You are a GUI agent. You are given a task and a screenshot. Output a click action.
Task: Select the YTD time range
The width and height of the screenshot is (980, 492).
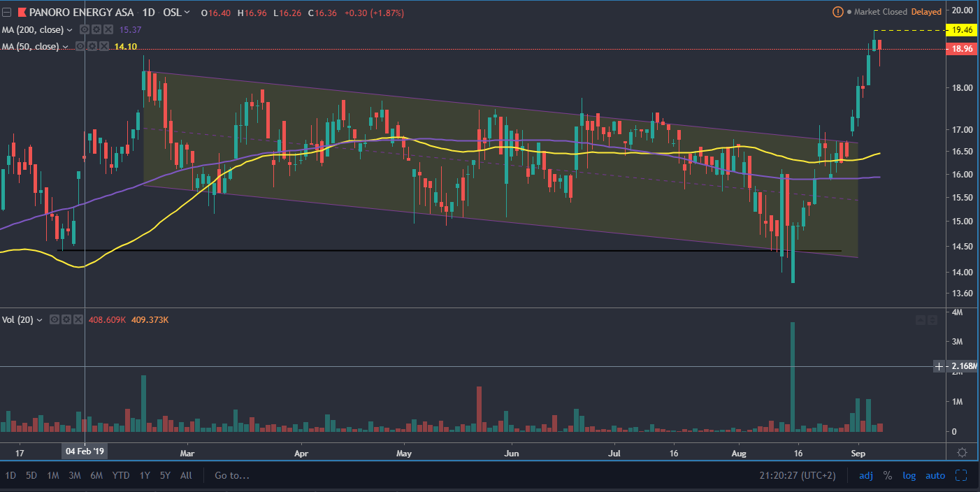pyautogui.click(x=121, y=475)
